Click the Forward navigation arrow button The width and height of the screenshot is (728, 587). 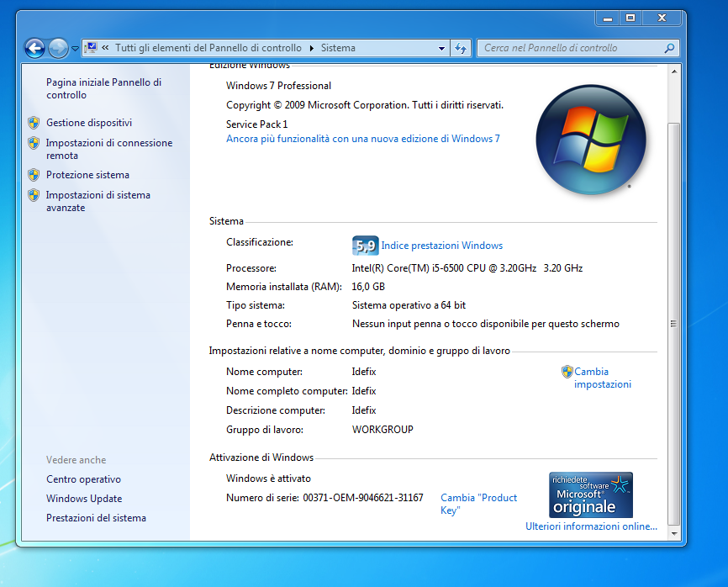click(58, 48)
